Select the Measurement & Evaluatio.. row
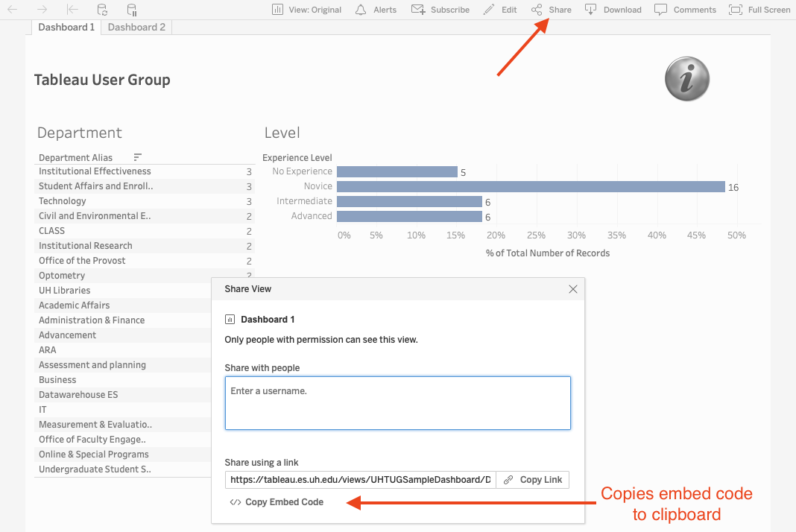 (x=123, y=425)
